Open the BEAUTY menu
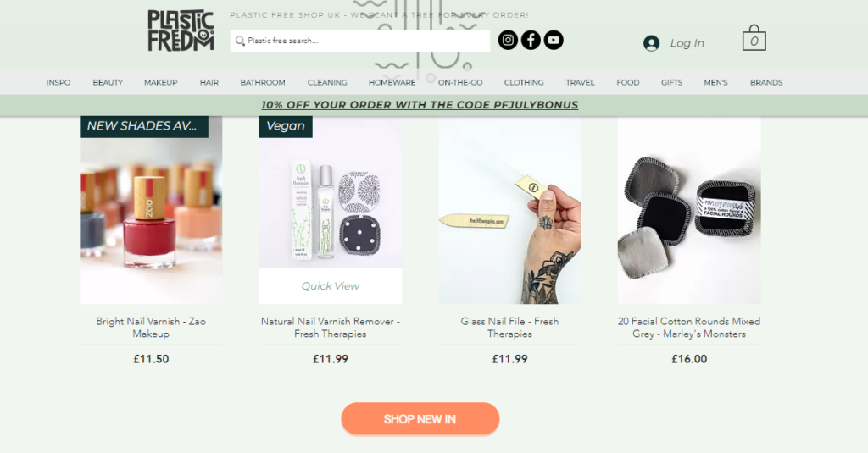 click(x=108, y=82)
